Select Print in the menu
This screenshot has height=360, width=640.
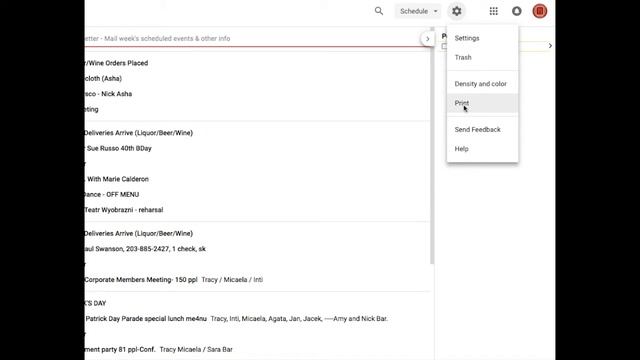coord(482,103)
